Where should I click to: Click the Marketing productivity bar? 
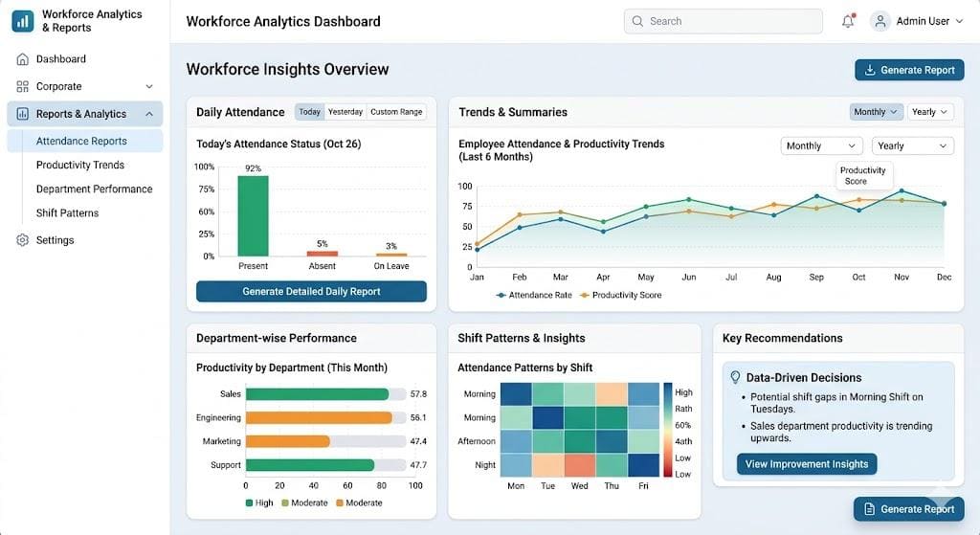(x=287, y=441)
